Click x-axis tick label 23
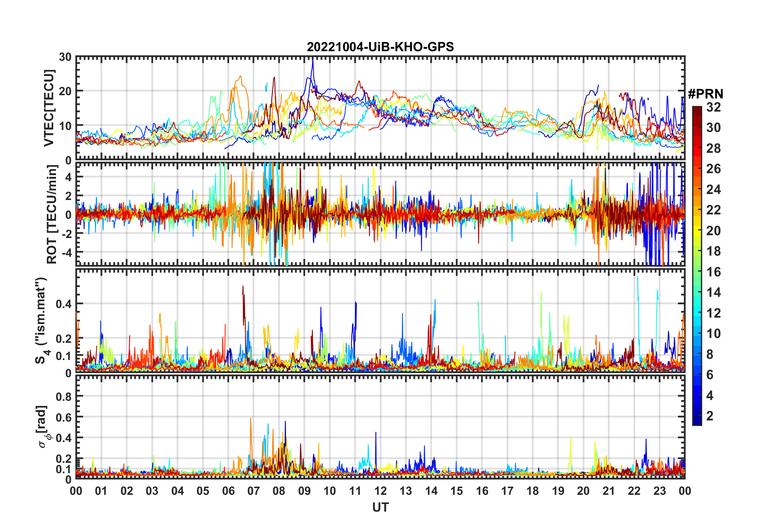 click(x=659, y=491)
